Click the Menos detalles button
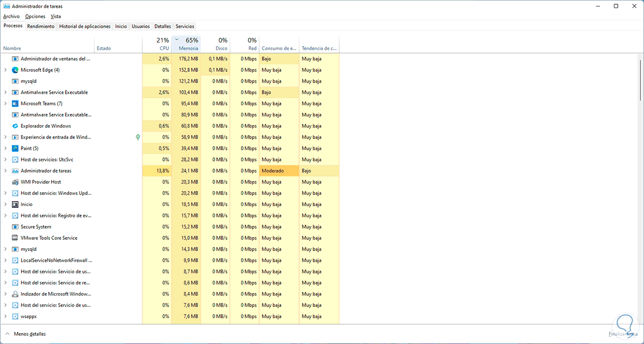The width and height of the screenshot is (644, 344). tap(25, 334)
